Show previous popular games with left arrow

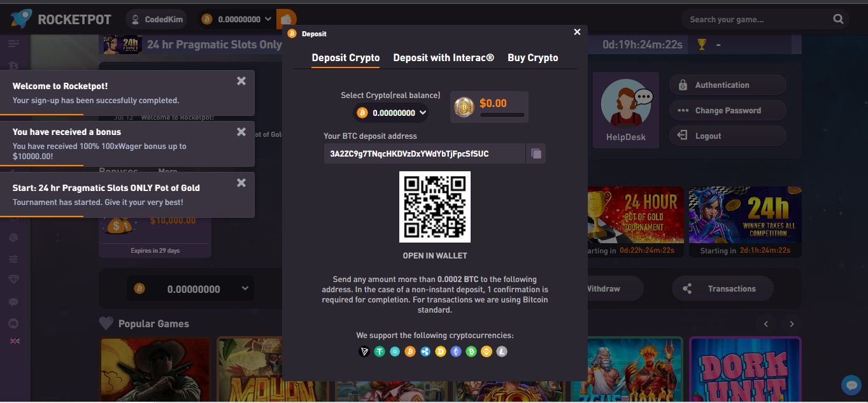766,324
